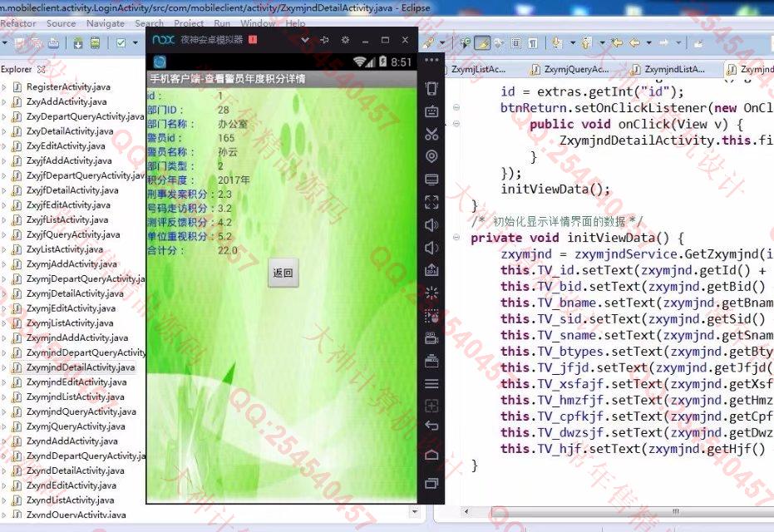Open Nox keyboard control settings icon
The width and height of the screenshot is (774, 532).
tap(431, 111)
